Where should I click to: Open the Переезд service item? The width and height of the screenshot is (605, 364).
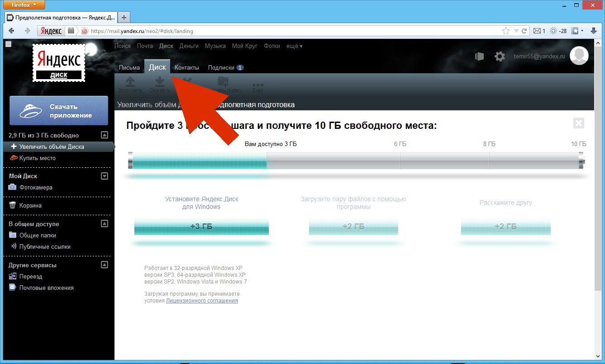pos(25,276)
